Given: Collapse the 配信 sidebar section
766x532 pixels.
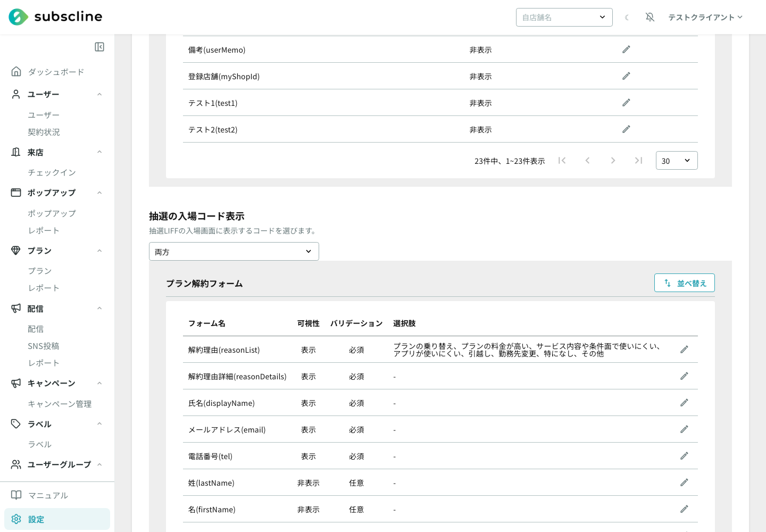Looking at the screenshot, I should click(99, 309).
